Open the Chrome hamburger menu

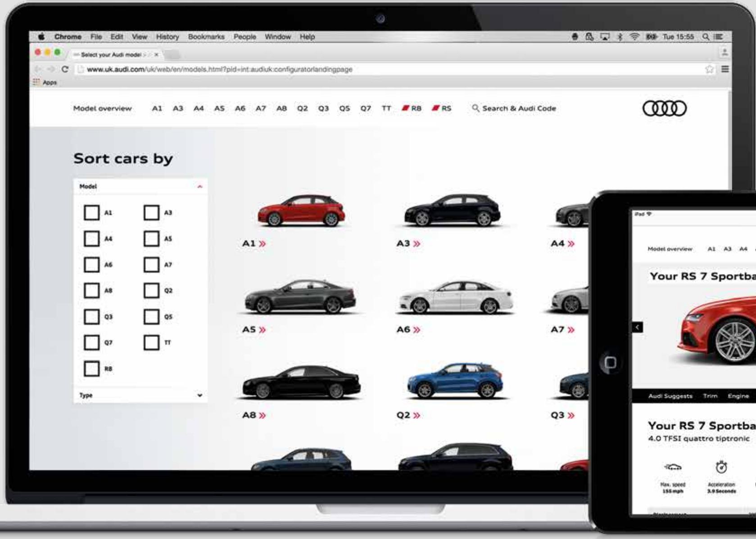[725, 69]
